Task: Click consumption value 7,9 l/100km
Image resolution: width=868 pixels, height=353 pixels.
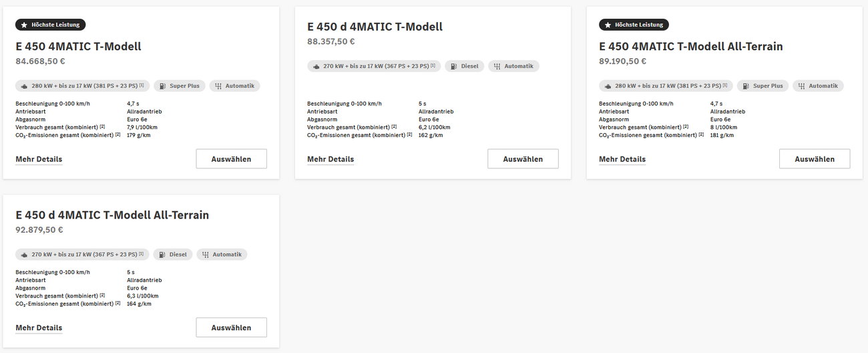Action: click(142, 127)
